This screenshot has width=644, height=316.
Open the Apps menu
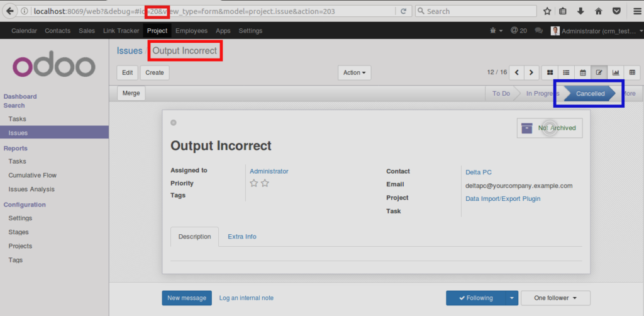click(223, 31)
